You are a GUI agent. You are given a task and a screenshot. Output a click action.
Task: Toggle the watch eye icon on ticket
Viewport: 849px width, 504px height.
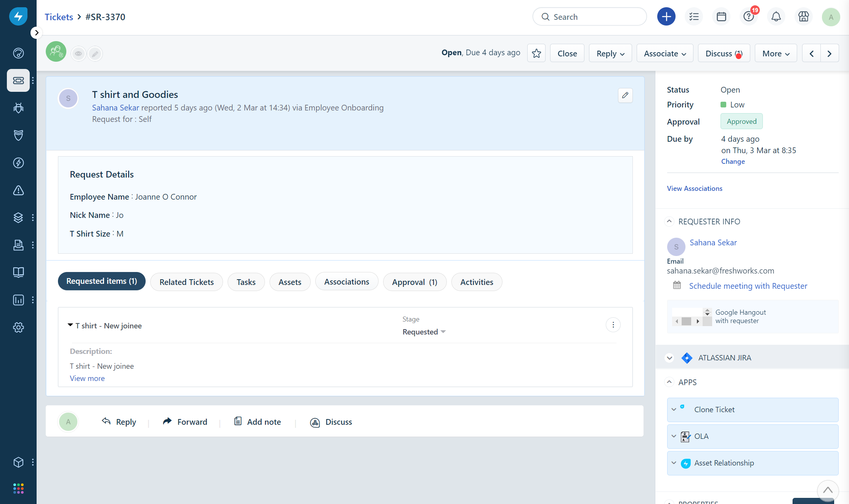79,54
